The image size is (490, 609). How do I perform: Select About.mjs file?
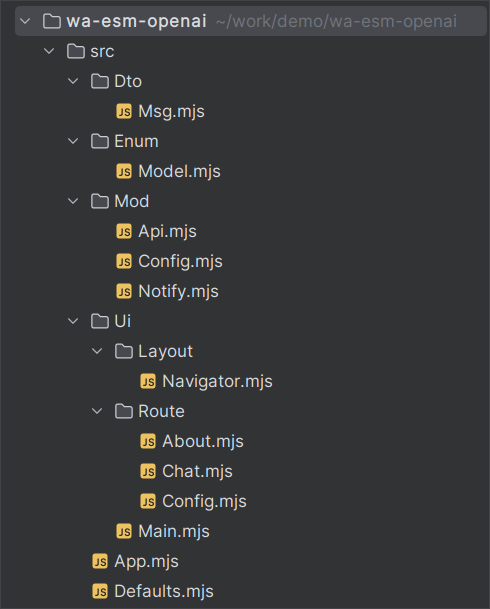(203, 442)
